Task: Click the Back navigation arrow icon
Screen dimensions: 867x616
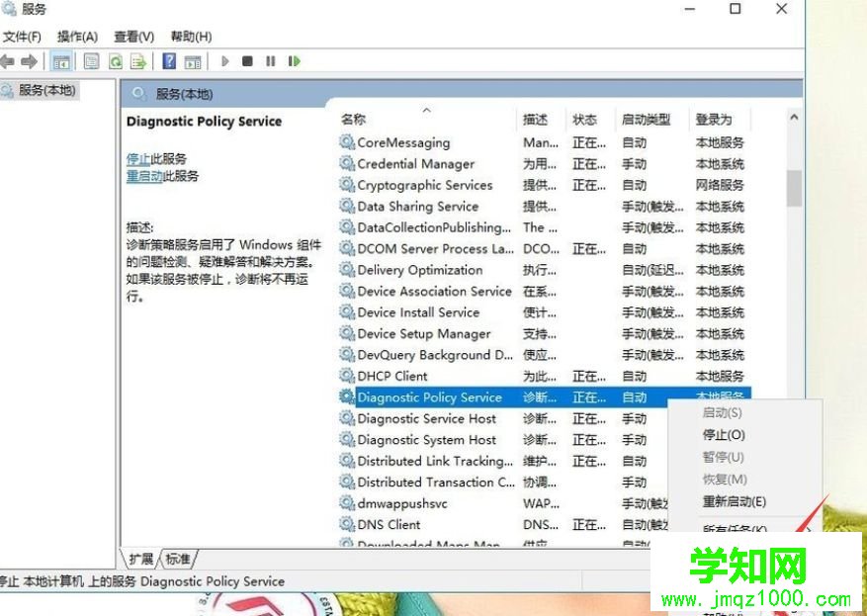Action: click(8, 60)
